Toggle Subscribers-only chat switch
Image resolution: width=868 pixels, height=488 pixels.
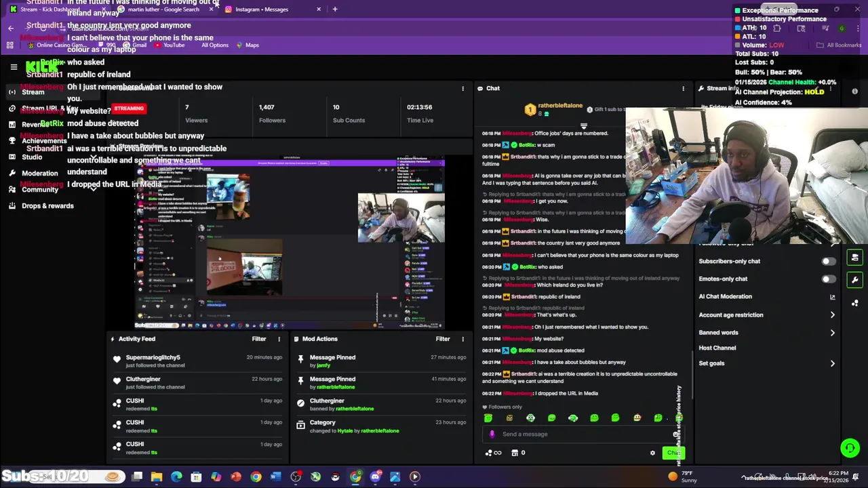[828, 261]
